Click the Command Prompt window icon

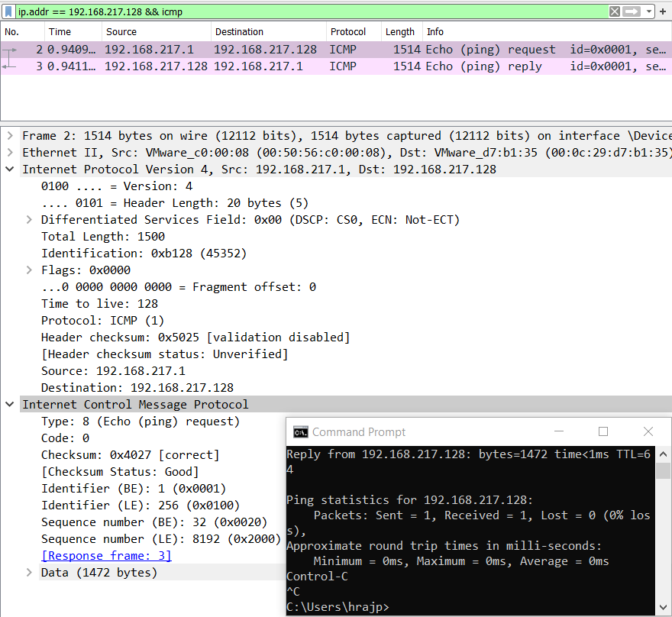tap(300, 432)
